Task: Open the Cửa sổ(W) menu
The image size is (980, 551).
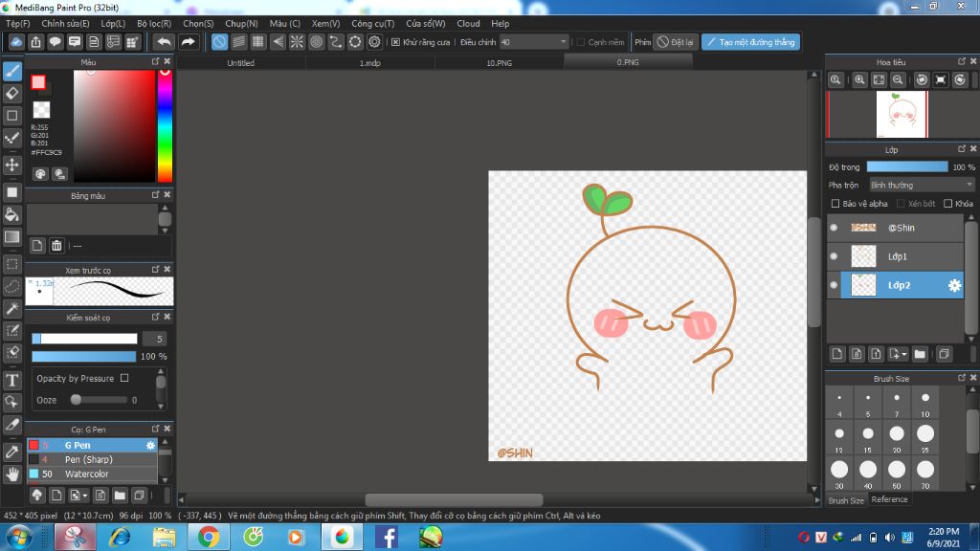Action: [x=426, y=24]
